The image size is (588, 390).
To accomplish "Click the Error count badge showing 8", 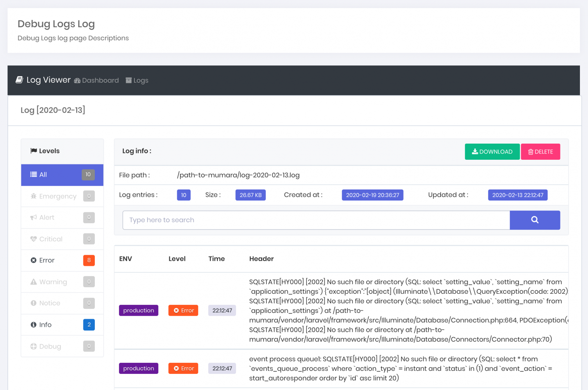I will [89, 260].
